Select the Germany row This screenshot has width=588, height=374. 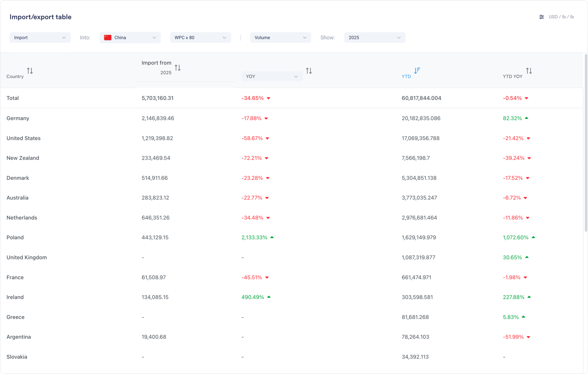(x=18, y=118)
